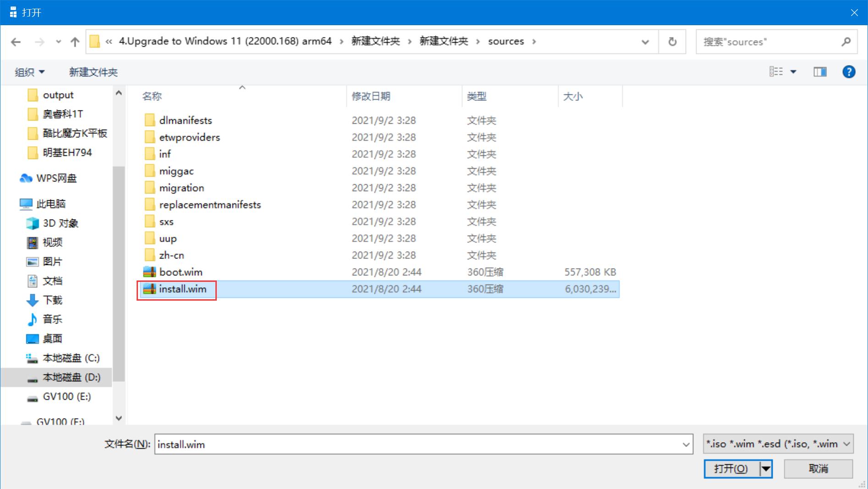Click the up-to-parent-folder arrow
The width and height of the screenshot is (868, 489).
click(75, 41)
